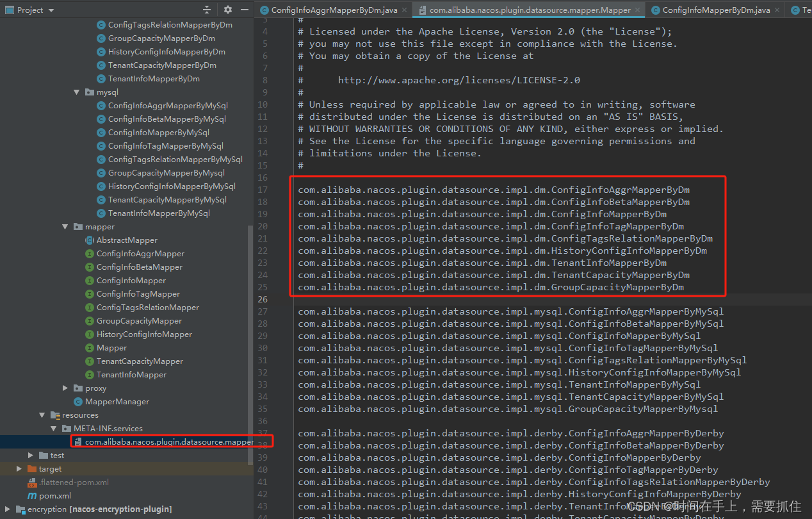Click line 35 GroupCapacityMapperByMysql entry
Viewport: 812px width, 519px height.
point(508,409)
